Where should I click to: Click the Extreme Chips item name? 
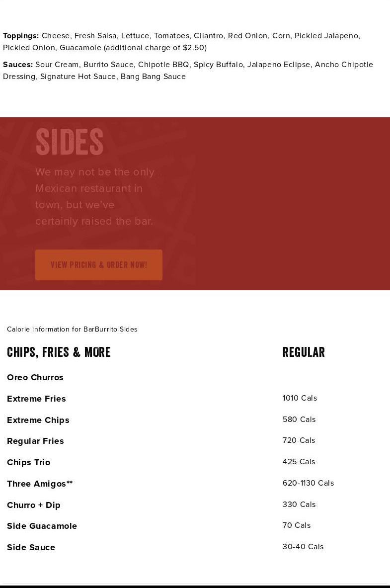pyautogui.click(x=38, y=420)
